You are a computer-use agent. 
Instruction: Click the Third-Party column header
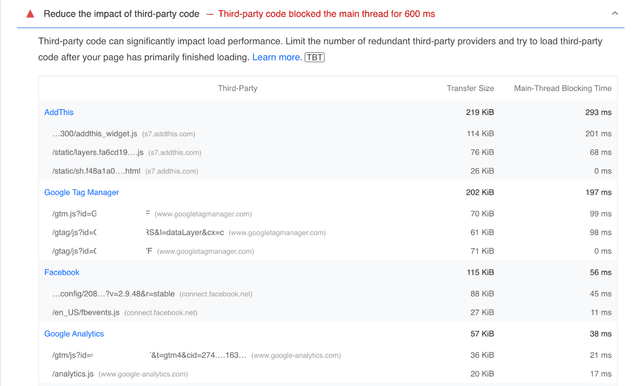238,88
